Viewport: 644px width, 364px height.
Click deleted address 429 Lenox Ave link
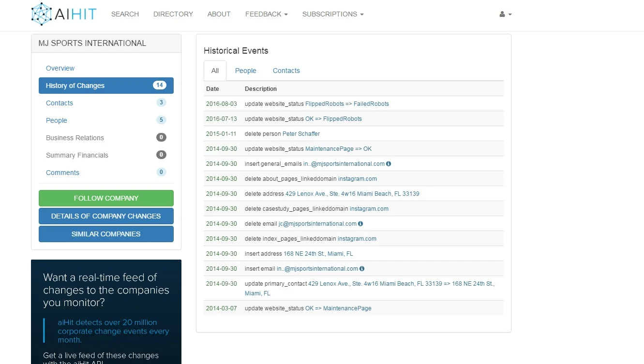point(352,194)
